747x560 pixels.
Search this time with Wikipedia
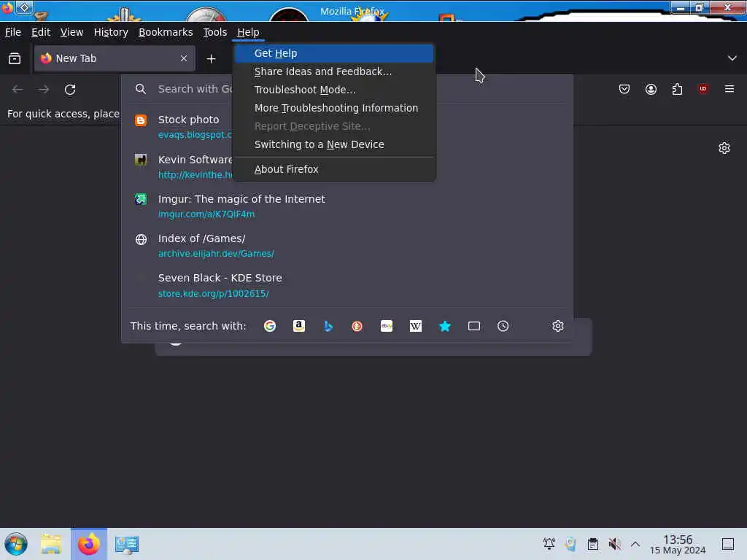(415, 326)
